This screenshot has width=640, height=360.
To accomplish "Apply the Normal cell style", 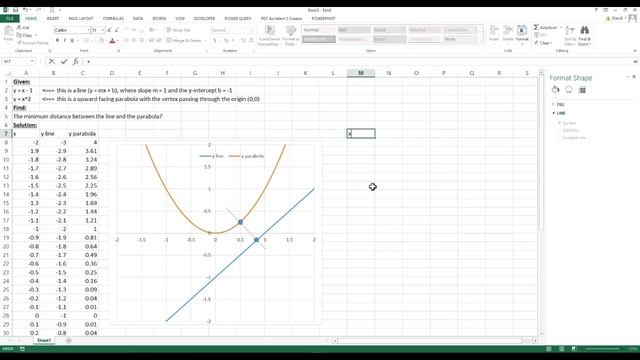I will (319, 30).
